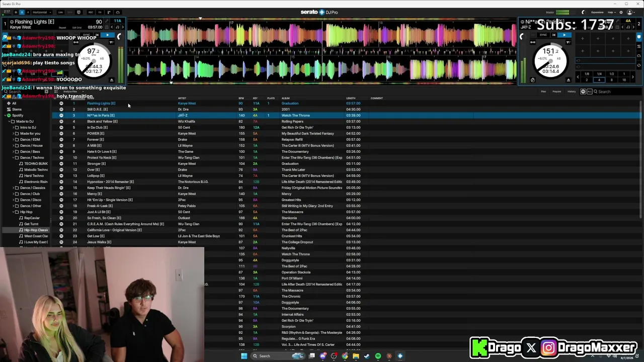
Task: Set deck 2 loop size to 1/8
Action: tap(587, 74)
